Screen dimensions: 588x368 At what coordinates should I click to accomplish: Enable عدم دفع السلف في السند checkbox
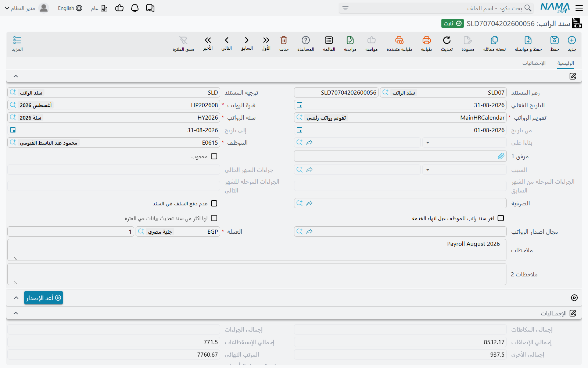pos(214,204)
